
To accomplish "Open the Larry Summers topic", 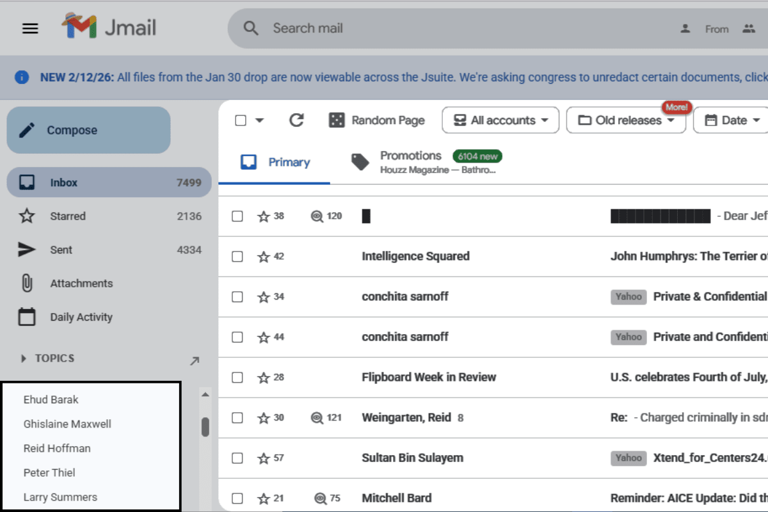I will (x=60, y=497).
